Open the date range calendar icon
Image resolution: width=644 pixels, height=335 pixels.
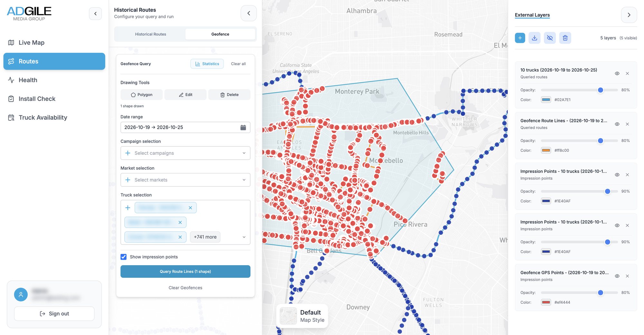point(243,127)
